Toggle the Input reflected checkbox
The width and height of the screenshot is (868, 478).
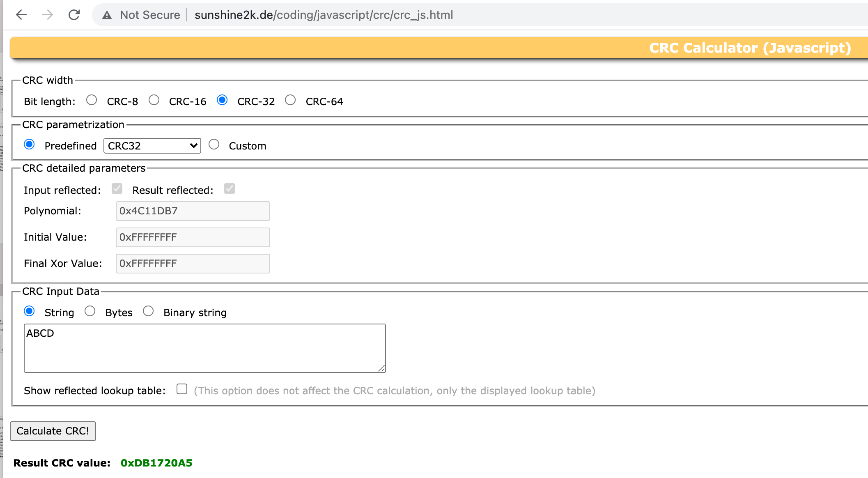(x=117, y=188)
